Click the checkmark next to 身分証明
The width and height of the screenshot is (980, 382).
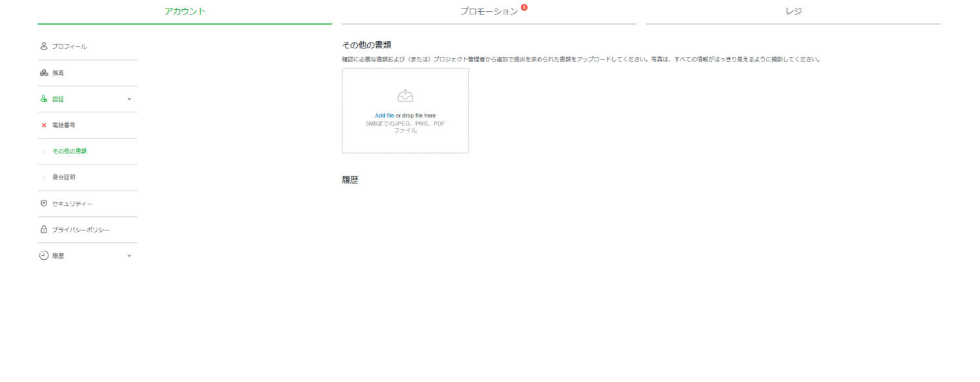tap(44, 177)
